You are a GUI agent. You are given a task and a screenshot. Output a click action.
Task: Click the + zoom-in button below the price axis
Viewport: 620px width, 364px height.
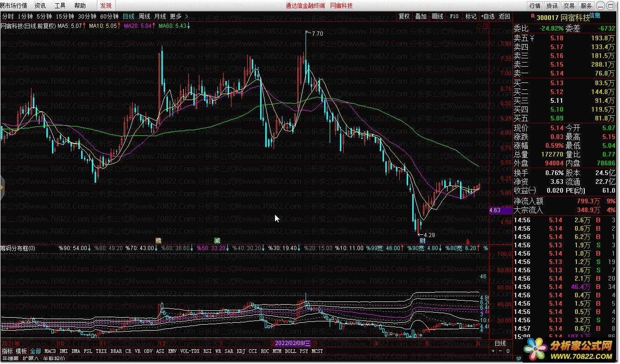(493, 351)
